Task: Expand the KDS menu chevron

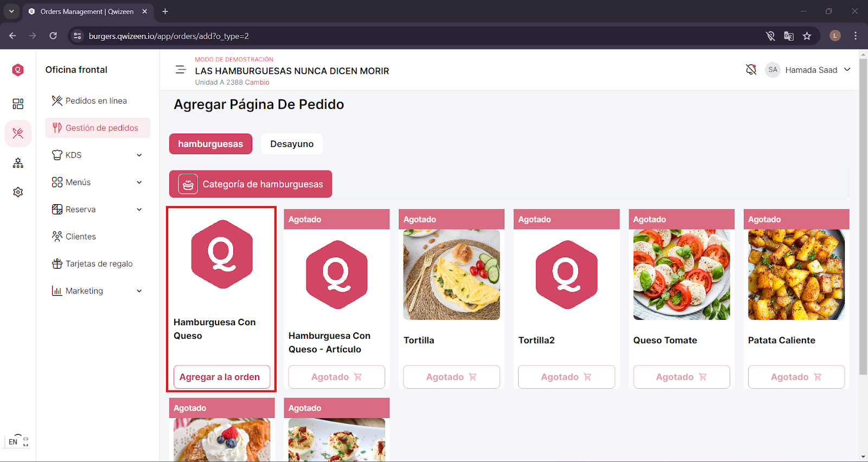Action: (x=139, y=155)
